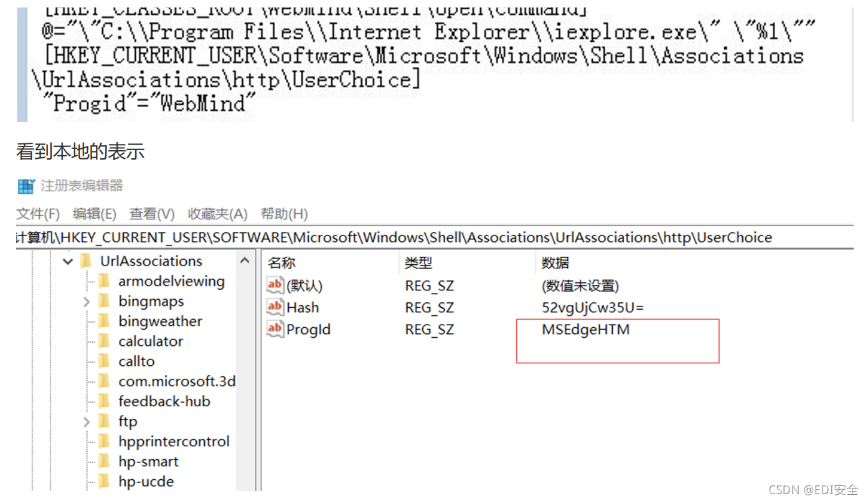Click the iexplore.exe command line in code
Image resolution: width=868 pixels, height=501 pixels.
tap(428, 32)
